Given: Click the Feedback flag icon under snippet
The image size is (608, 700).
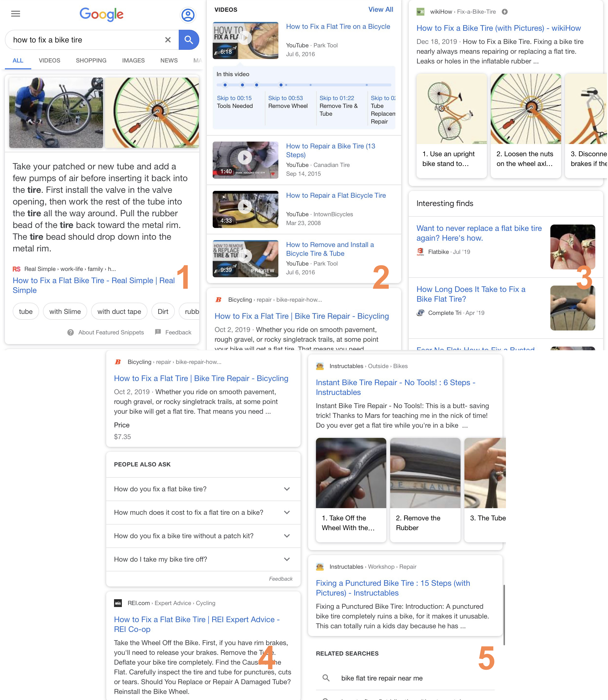Looking at the screenshot, I should 158,332.
